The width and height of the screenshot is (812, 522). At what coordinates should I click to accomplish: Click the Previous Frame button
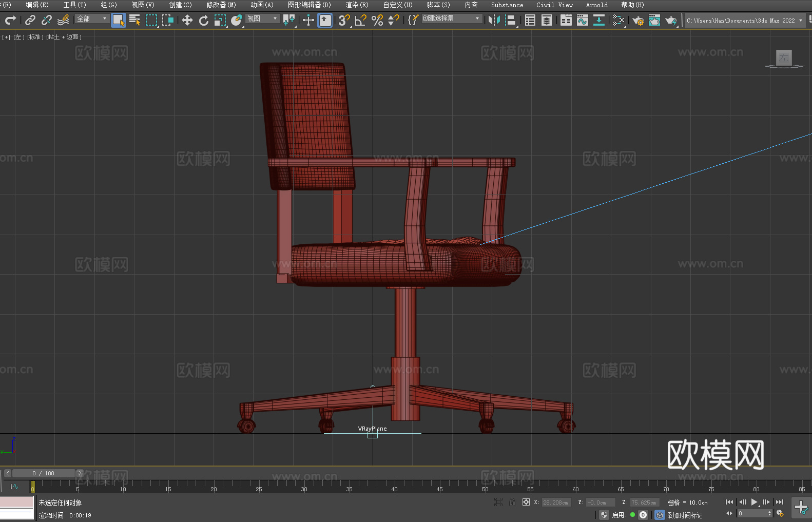click(743, 502)
